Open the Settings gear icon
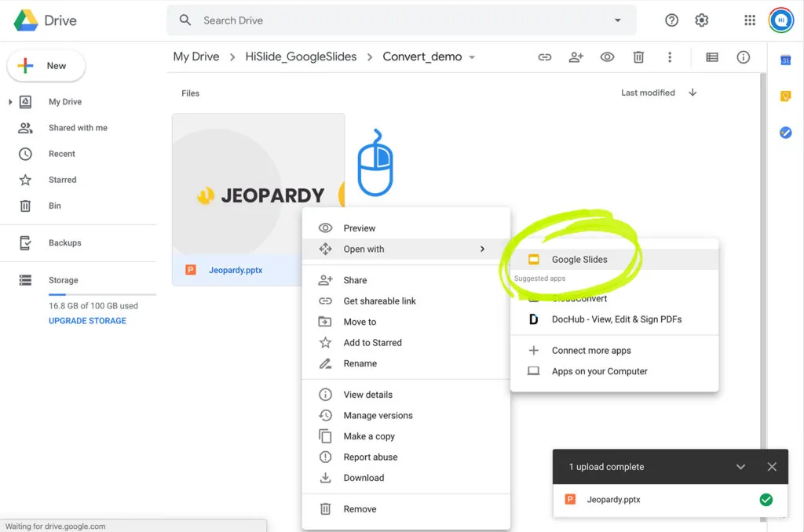Screen dimensions: 804x532 (x=701, y=20)
